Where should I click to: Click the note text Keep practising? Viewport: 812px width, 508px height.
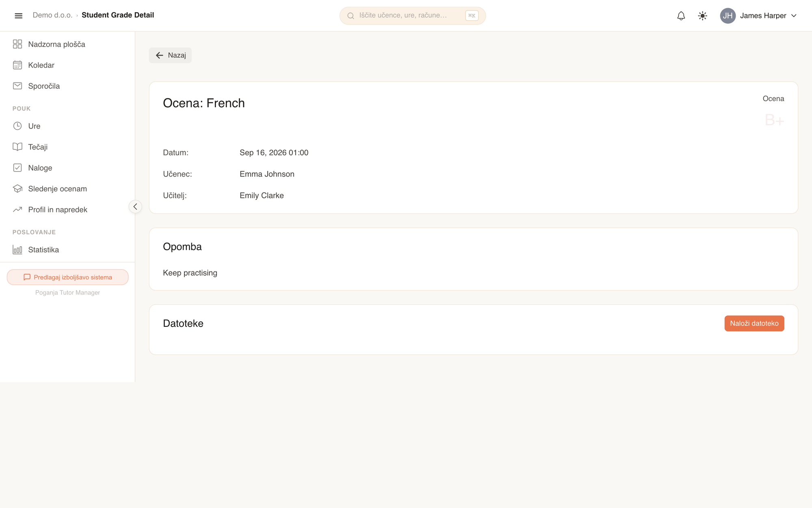pos(190,273)
